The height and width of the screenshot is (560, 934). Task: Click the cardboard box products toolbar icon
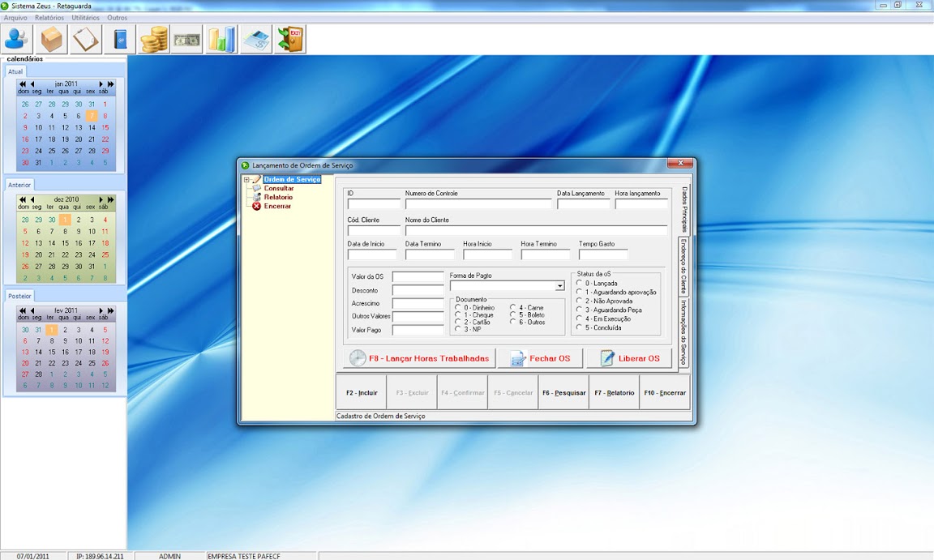51,39
